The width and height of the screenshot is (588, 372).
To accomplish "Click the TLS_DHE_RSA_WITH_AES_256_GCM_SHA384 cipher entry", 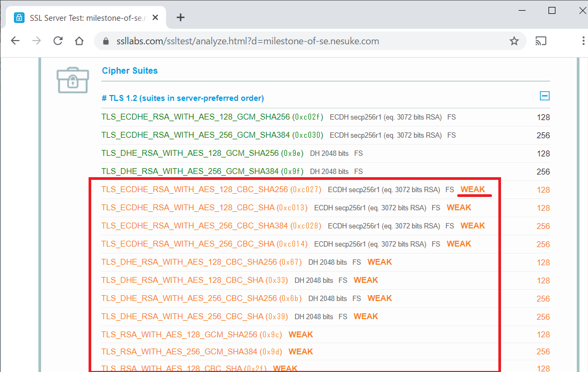I will pyautogui.click(x=190, y=171).
